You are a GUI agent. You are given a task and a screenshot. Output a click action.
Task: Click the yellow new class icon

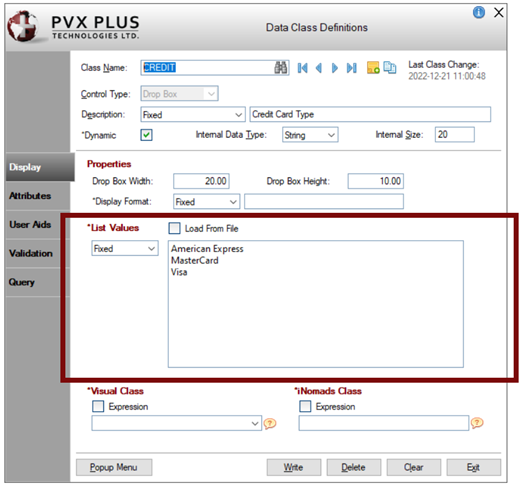[373, 67]
